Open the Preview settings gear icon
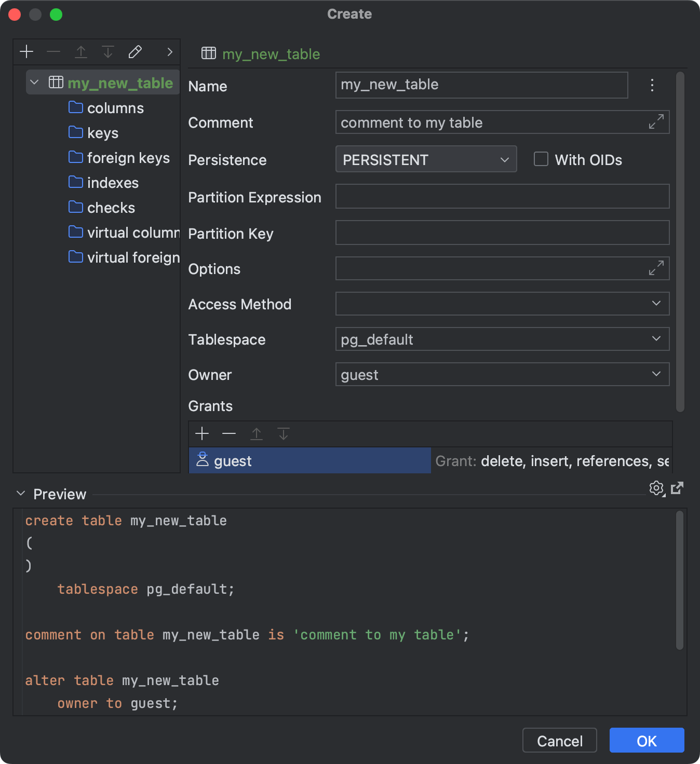The image size is (700, 764). tap(656, 488)
